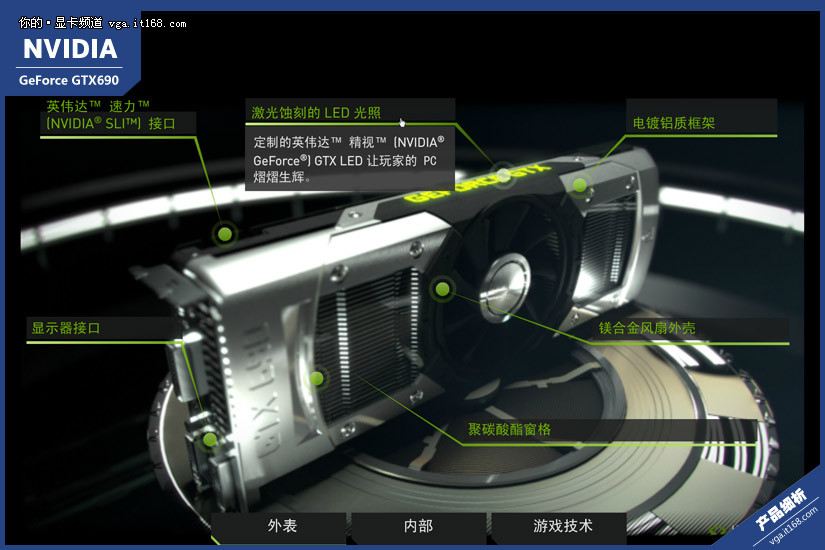Select the 游戏技术 tab
This screenshot has height=550, width=825.
coord(560,526)
